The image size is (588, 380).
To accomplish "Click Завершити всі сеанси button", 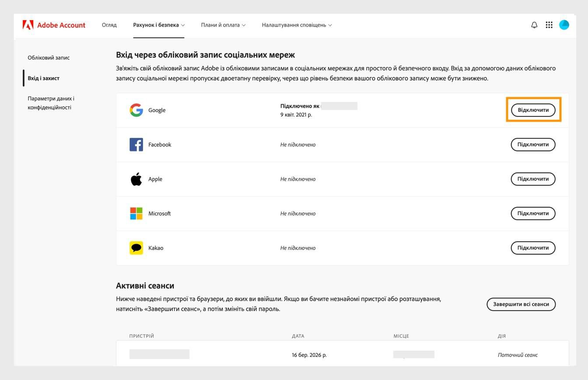I will 521,304.
